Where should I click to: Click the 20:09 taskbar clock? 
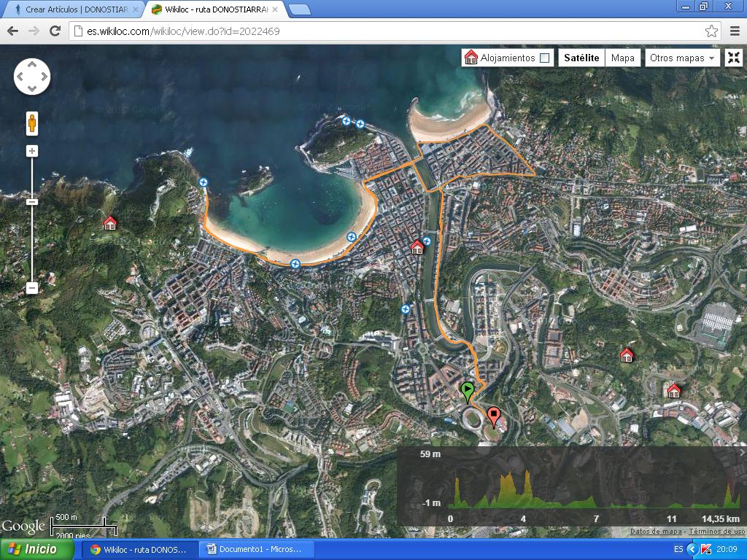pyautogui.click(x=727, y=550)
